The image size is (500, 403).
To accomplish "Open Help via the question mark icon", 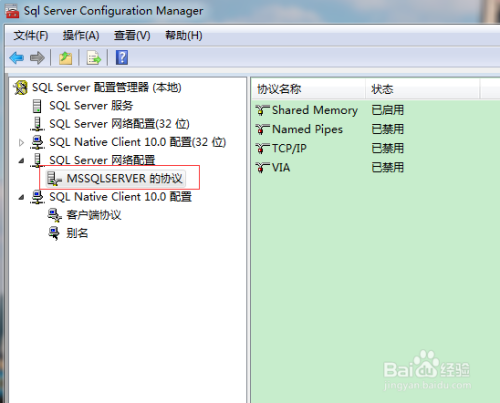I will click(122, 57).
